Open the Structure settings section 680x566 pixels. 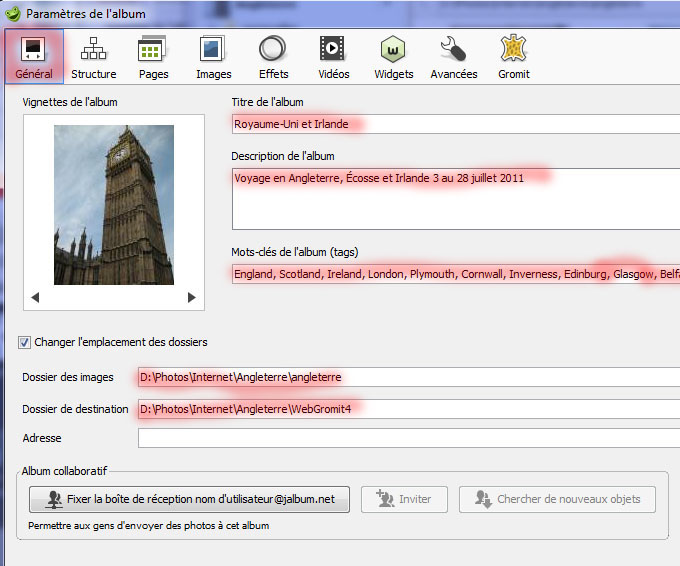93,57
